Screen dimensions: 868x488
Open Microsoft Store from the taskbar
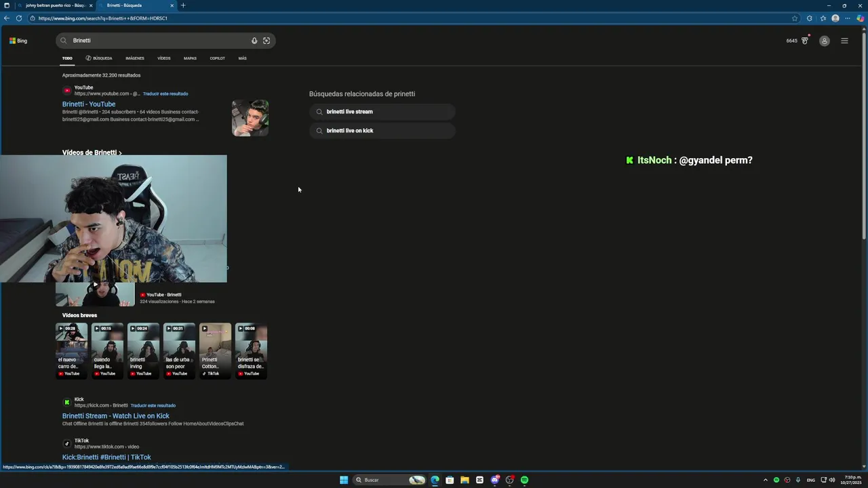450,480
